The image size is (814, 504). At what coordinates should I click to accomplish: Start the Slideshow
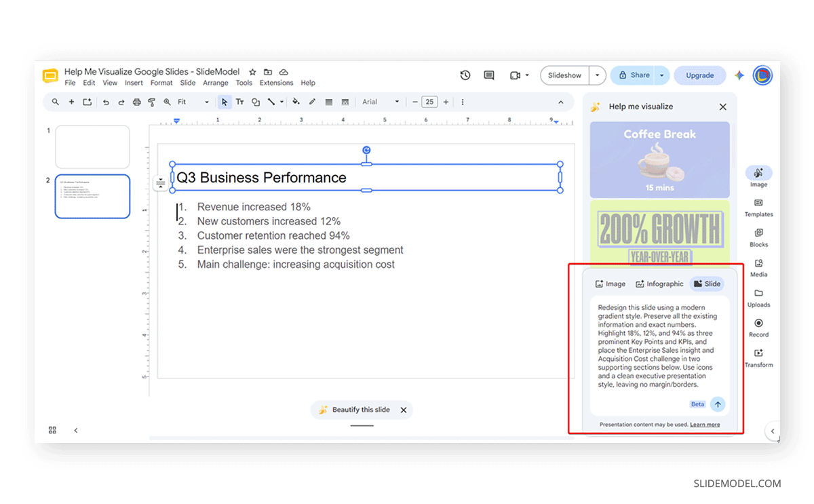coord(565,75)
